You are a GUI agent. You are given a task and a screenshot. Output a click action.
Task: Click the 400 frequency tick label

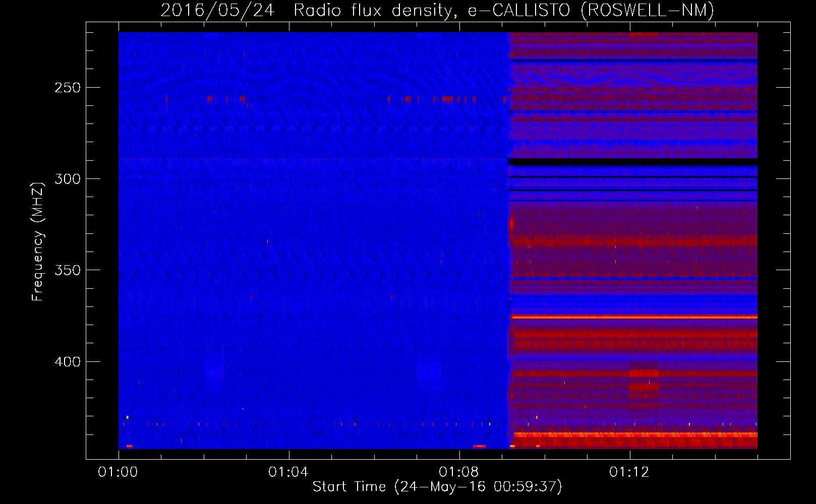68,362
